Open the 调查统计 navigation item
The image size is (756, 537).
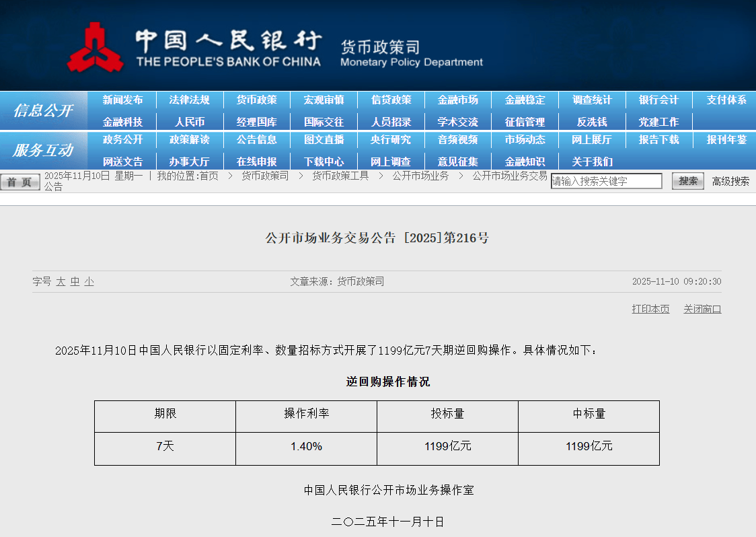592,100
